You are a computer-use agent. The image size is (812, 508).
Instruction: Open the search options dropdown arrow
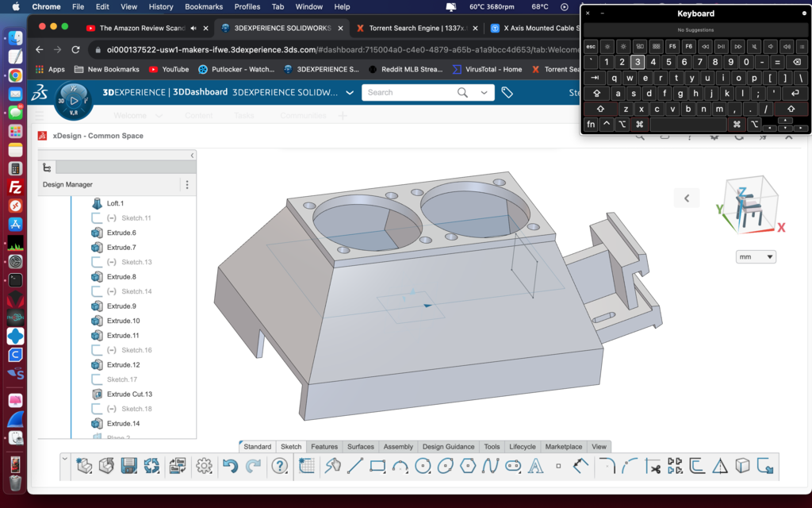[484, 92]
